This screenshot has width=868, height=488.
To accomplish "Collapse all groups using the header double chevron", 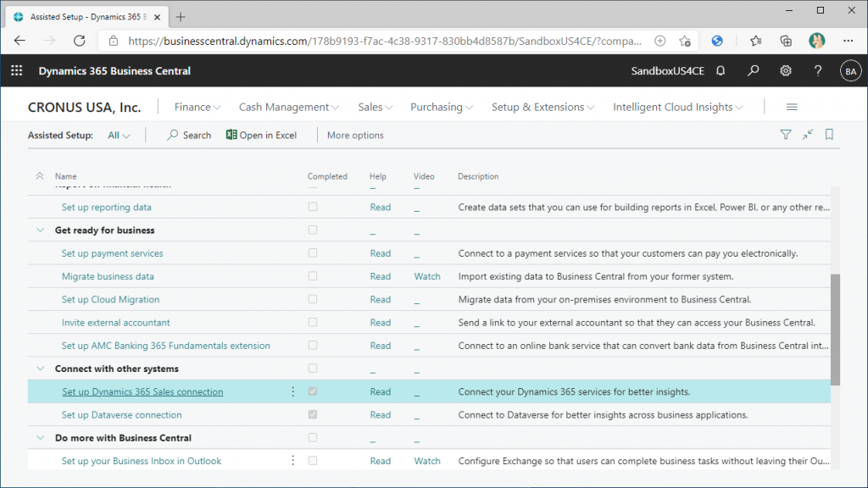I will pyautogui.click(x=39, y=176).
